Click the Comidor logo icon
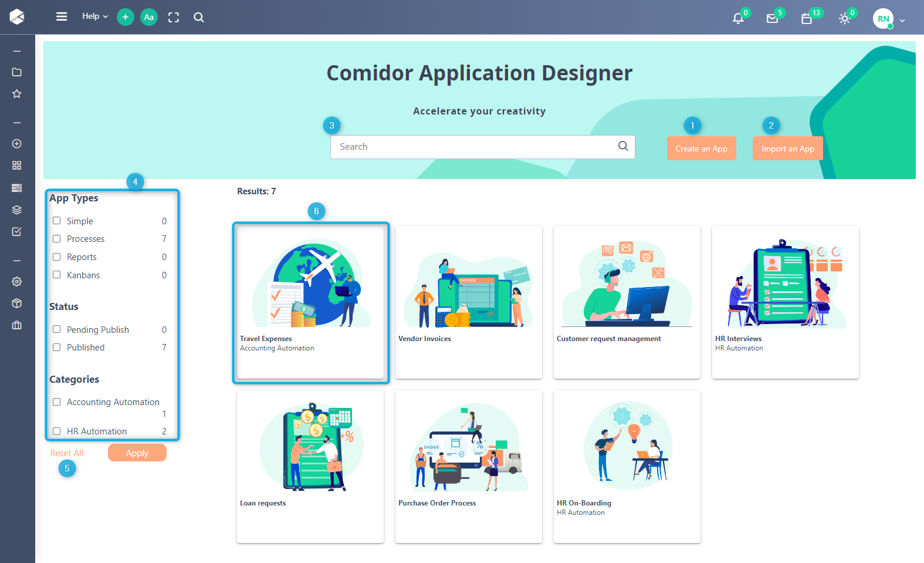Screen dimensions: 924x563 click(x=17, y=17)
